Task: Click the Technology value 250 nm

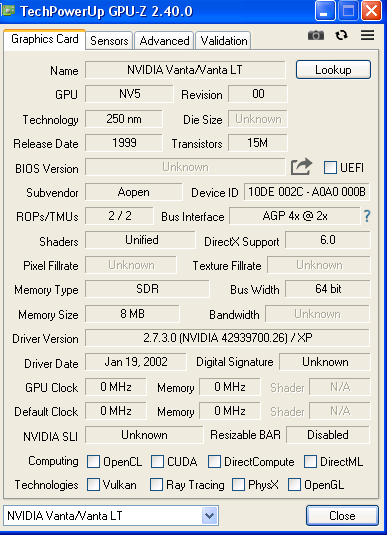Action: pos(124,119)
